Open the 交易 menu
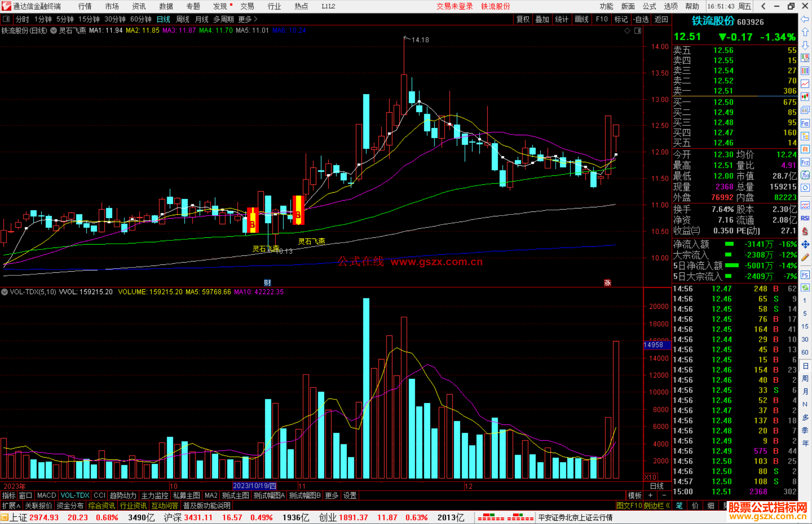Image resolution: width=812 pixels, height=524 pixels. pyautogui.click(x=247, y=6)
